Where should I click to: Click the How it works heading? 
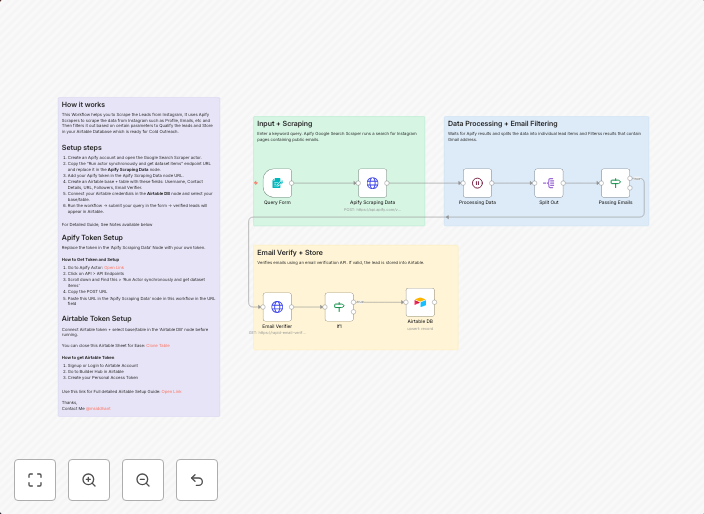click(x=83, y=105)
